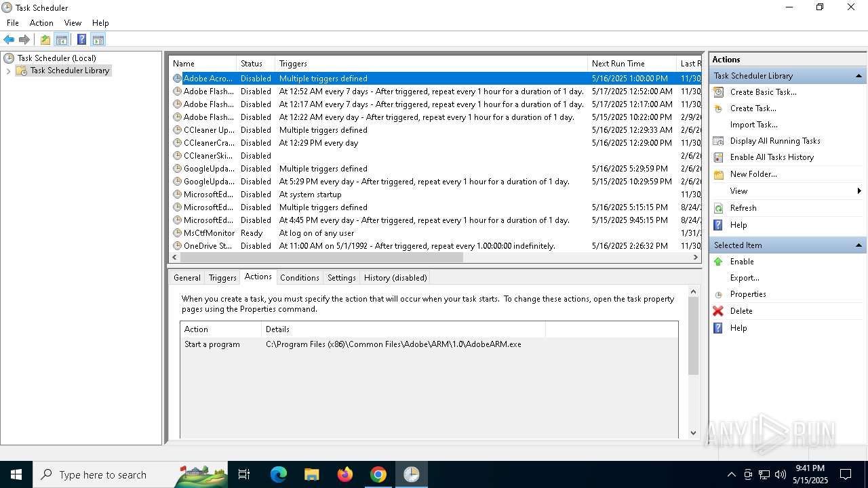
Task: Sort by the Details column header
Action: (403, 329)
